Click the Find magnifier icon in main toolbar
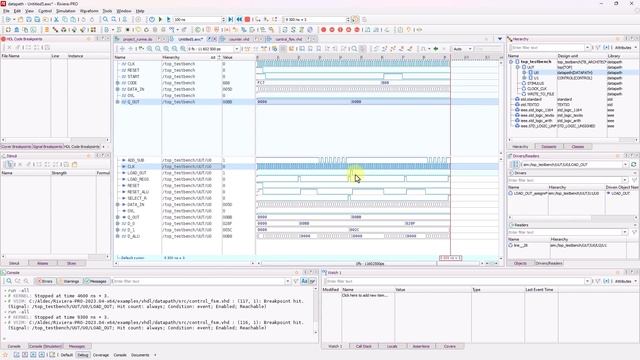This screenshot has width=640, height=360. click(x=106, y=20)
